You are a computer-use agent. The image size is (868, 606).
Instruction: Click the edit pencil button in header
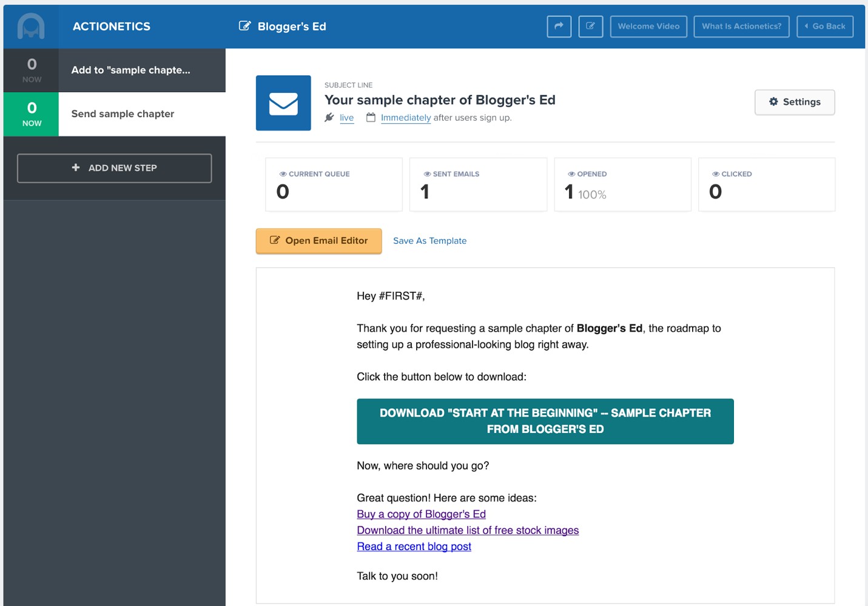coord(590,26)
